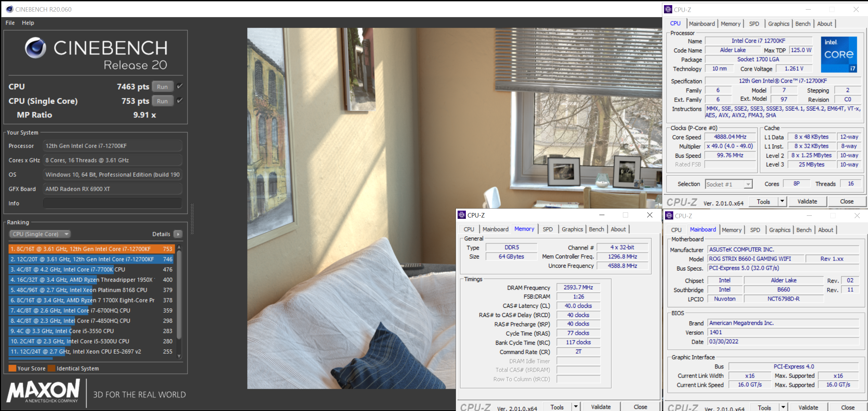This screenshot has height=411, width=868.
Task: Open Tools dropdown arrow in Mainboard CPU-Z window
Action: coord(783,408)
